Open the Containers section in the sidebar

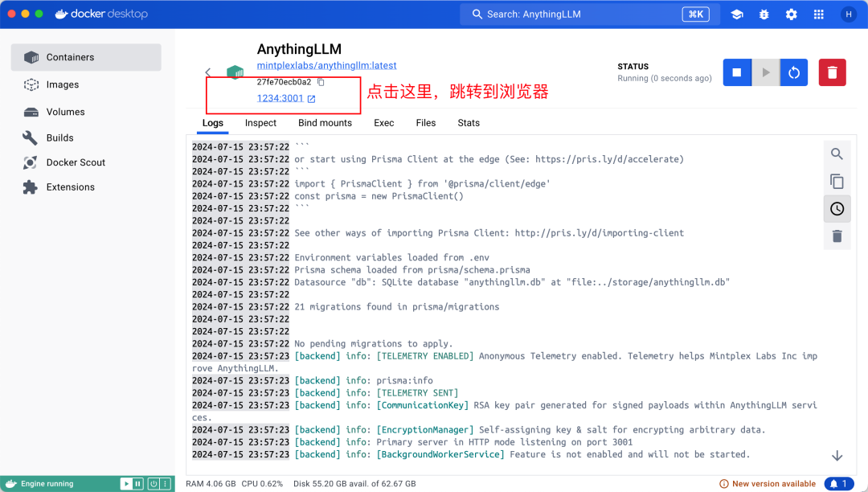coord(86,57)
